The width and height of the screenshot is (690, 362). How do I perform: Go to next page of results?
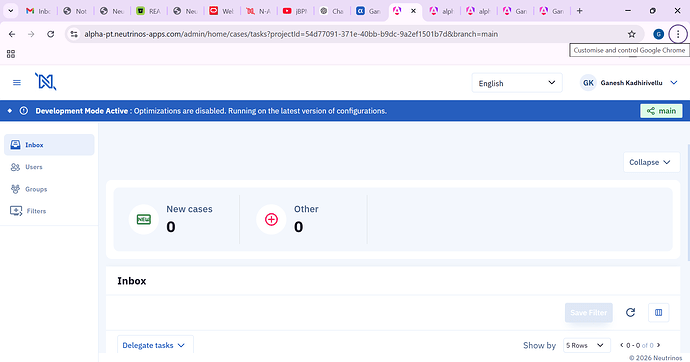658,345
